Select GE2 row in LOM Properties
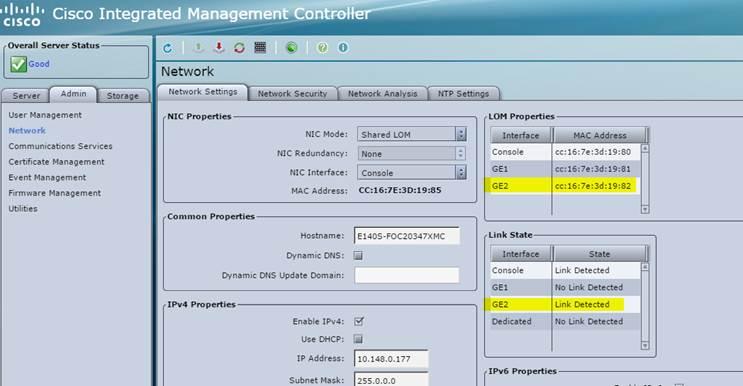The width and height of the screenshot is (743, 386). (565, 186)
